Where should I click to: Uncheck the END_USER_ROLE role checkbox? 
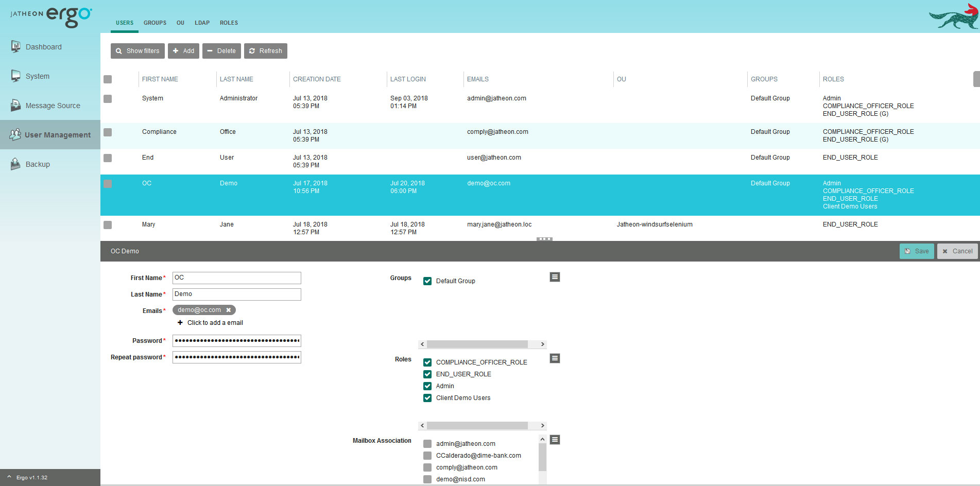pos(427,374)
